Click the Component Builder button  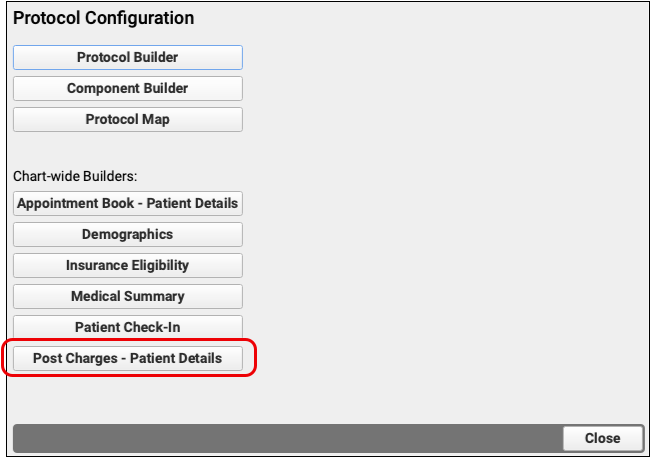point(127,88)
